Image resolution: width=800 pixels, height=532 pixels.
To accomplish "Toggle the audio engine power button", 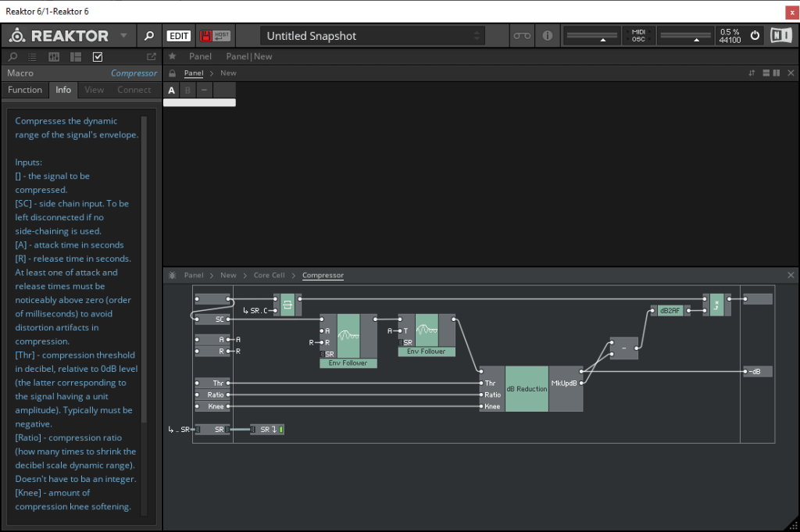I will click(x=755, y=36).
